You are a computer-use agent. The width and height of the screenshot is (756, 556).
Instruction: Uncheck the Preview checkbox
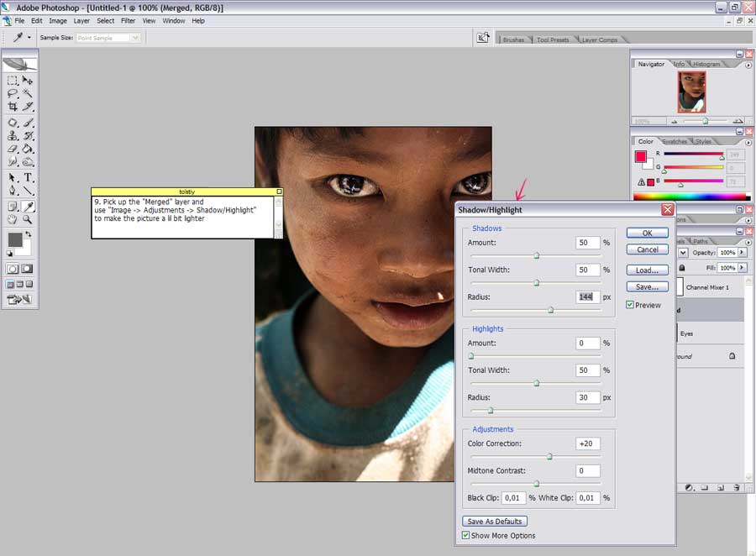tap(630, 305)
